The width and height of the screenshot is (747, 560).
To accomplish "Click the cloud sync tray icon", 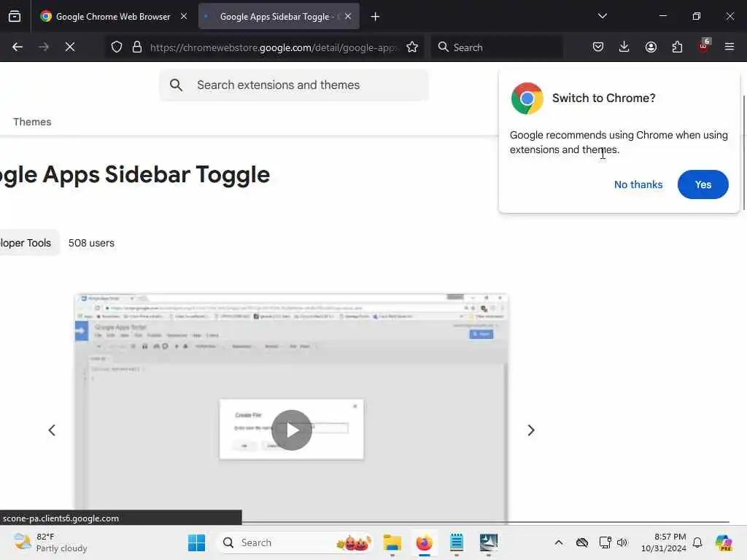I will point(581,542).
